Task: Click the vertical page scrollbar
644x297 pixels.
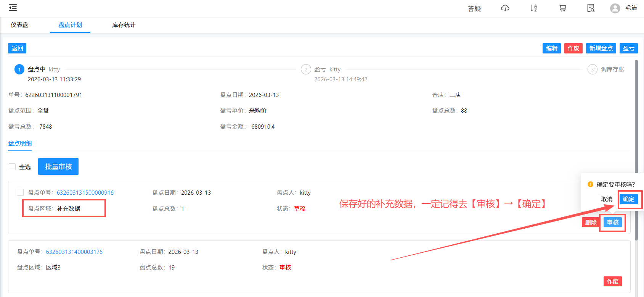Action: coord(636,153)
